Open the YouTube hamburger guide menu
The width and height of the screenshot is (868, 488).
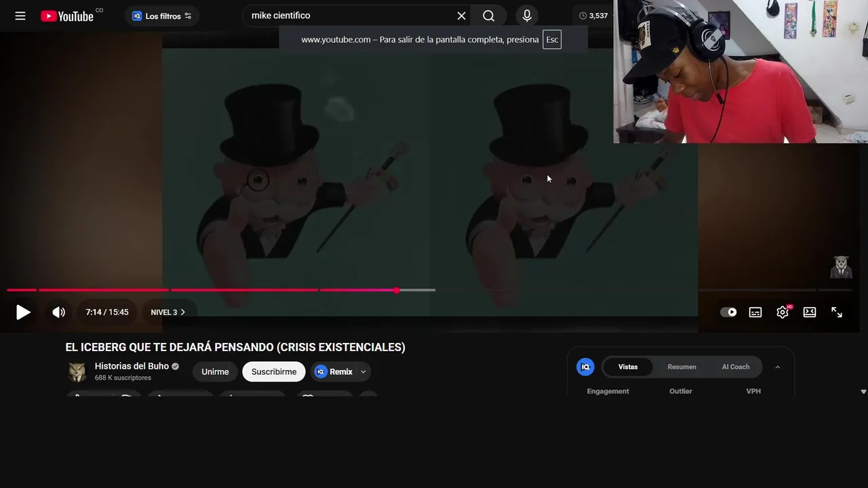(x=20, y=16)
